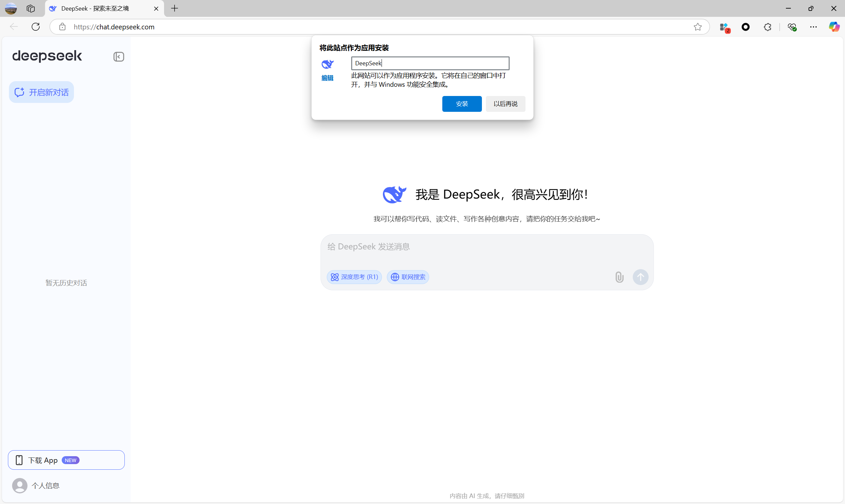Viewport: 845px width, 504px height.
Task: Toggle 联网搜索 web search option
Action: (408, 277)
